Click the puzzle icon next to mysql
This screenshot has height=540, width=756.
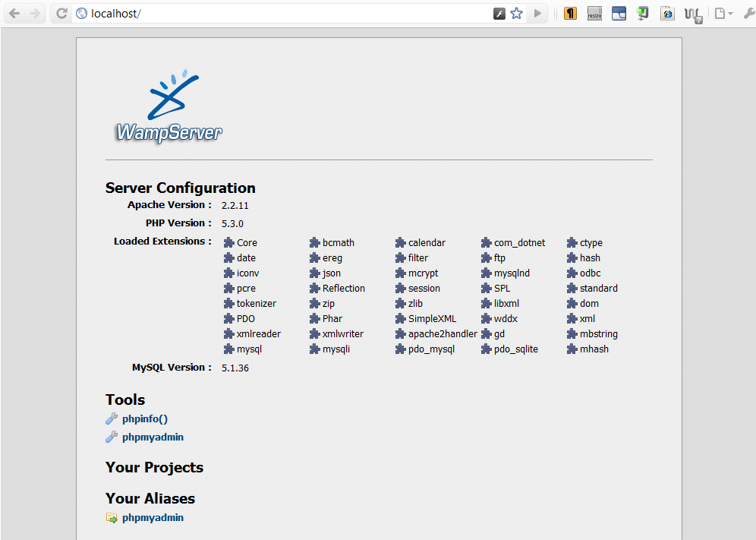[229, 349]
